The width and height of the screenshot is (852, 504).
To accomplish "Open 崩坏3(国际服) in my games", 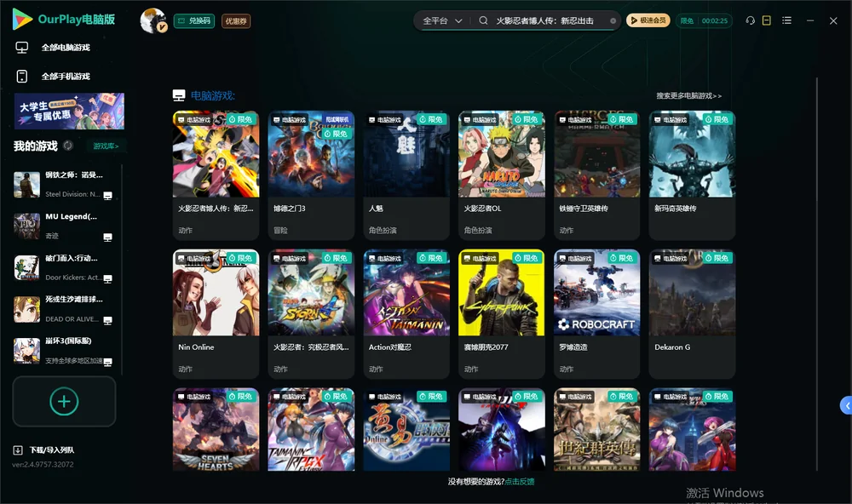I will 62,352.
